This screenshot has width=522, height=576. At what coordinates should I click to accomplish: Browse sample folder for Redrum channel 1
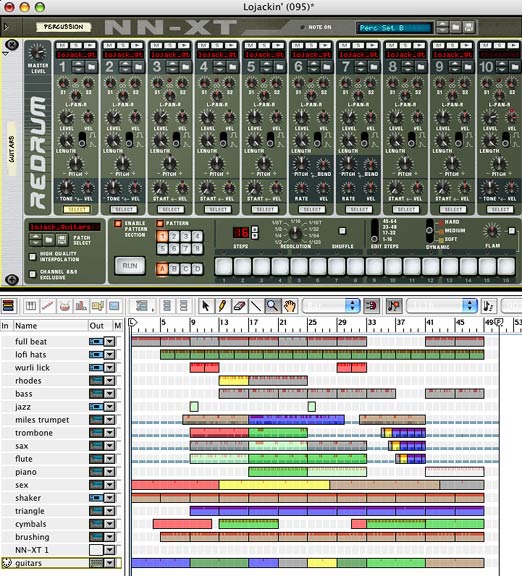tap(91, 67)
